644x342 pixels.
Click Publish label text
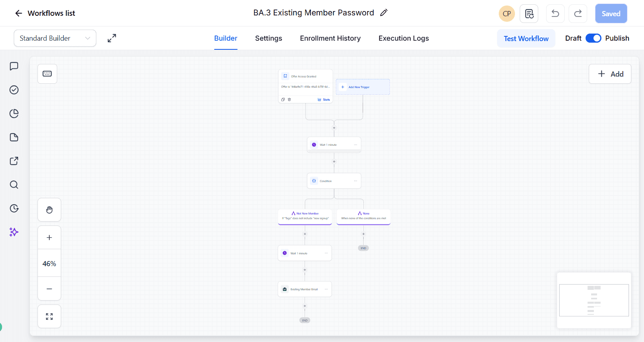617,38
